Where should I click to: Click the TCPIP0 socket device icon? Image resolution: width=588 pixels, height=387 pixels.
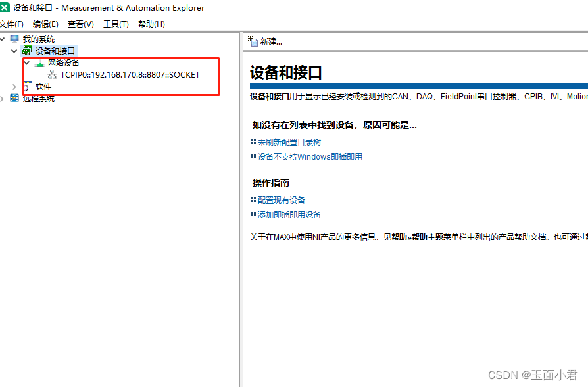52,74
